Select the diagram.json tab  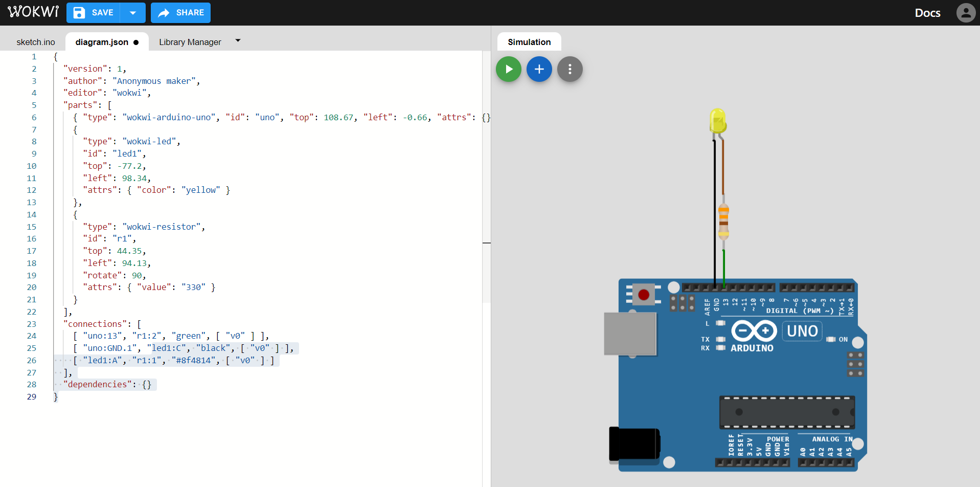(x=107, y=42)
